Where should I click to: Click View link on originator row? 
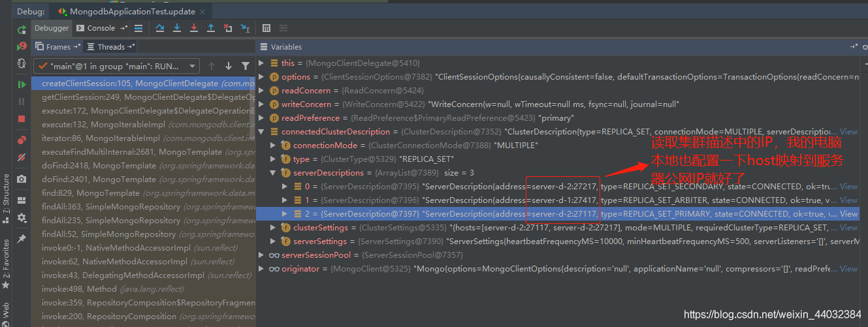[848, 269]
